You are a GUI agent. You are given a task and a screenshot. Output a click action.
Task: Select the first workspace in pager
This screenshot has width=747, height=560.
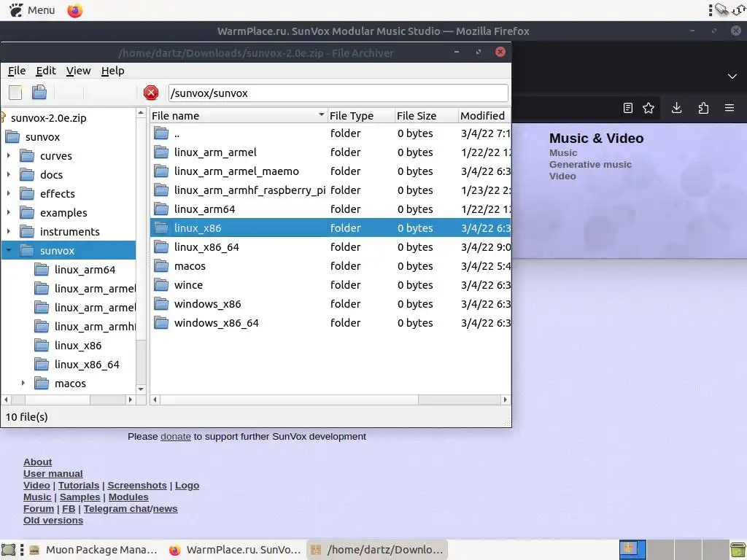pyautogui.click(x=632, y=550)
